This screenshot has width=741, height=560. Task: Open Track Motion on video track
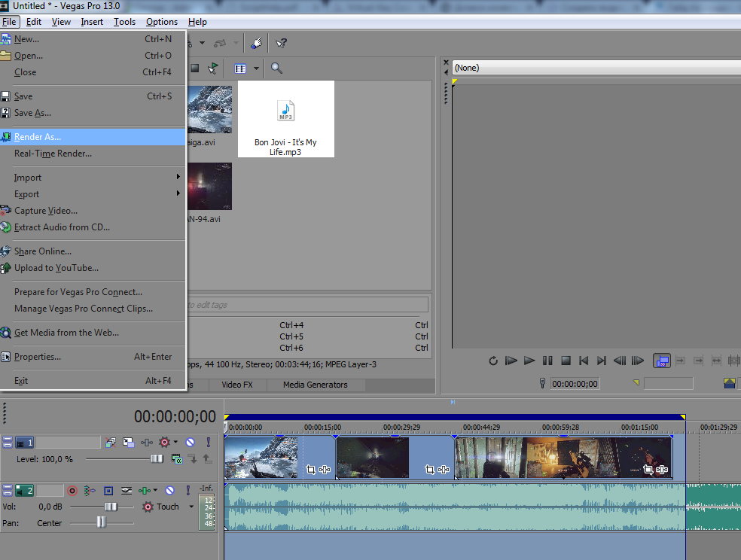[129, 443]
